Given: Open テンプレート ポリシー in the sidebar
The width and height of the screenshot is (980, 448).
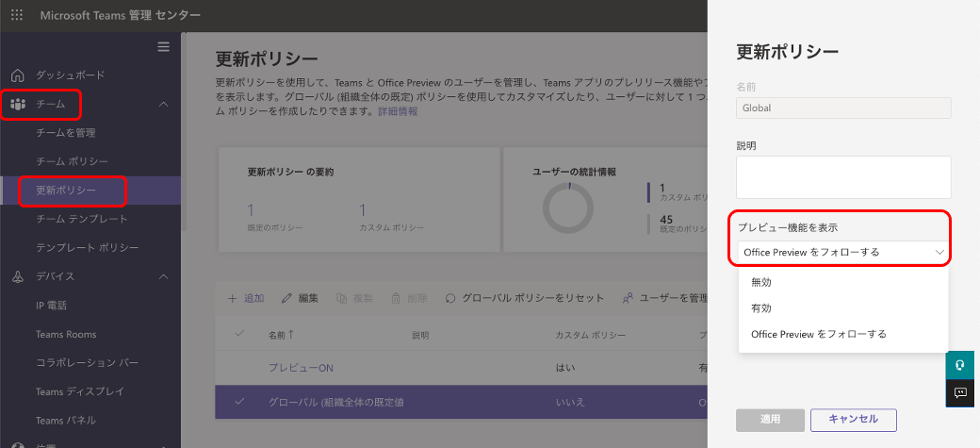Looking at the screenshot, I should point(88,248).
